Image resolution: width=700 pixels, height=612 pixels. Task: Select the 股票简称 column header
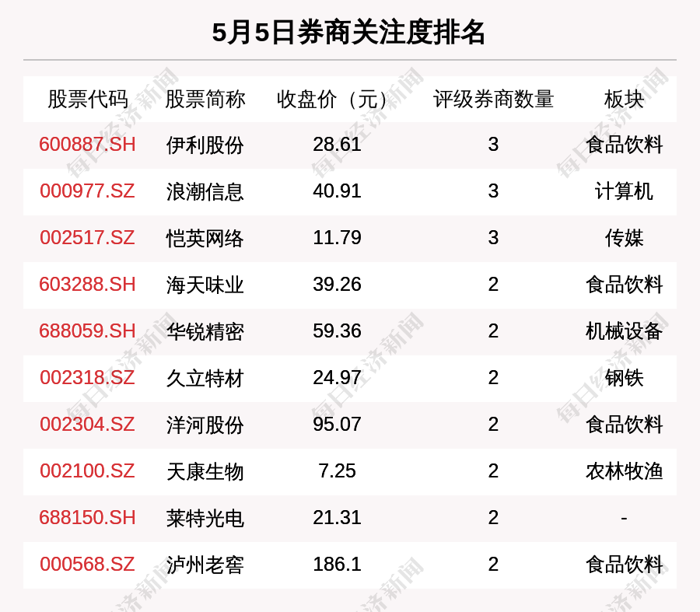coord(205,99)
